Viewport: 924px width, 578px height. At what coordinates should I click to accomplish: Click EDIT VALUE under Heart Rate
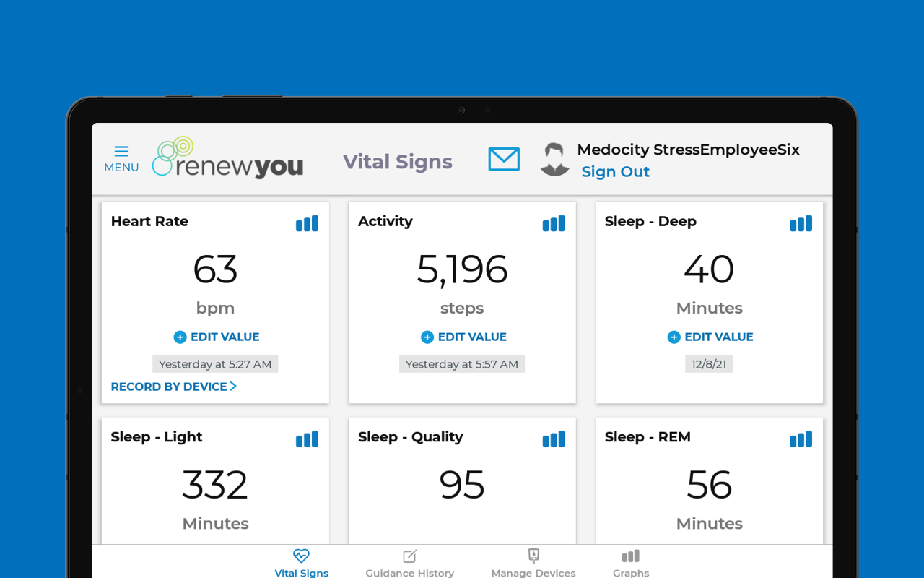tap(225, 337)
